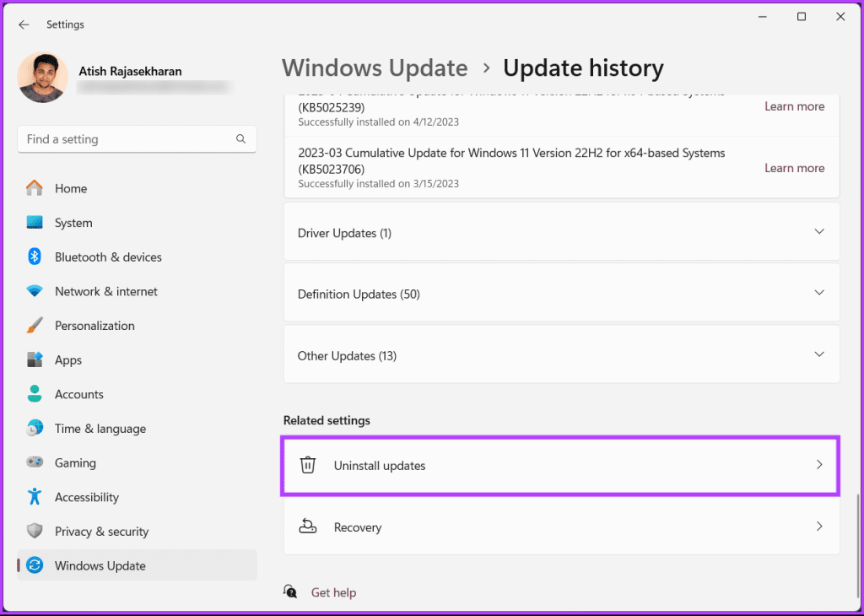Click the back arrow in Settings
864x616 pixels.
click(24, 24)
